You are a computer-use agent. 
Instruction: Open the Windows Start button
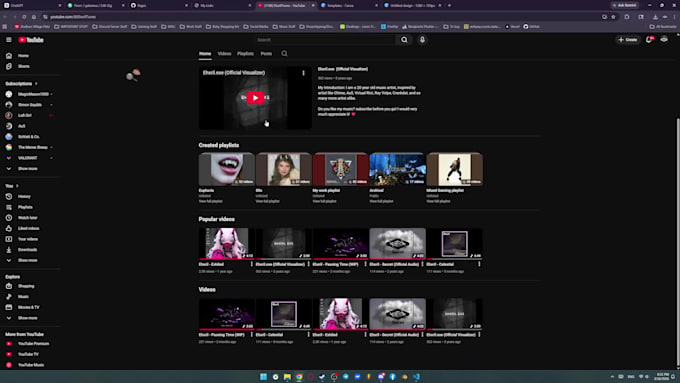(263, 376)
